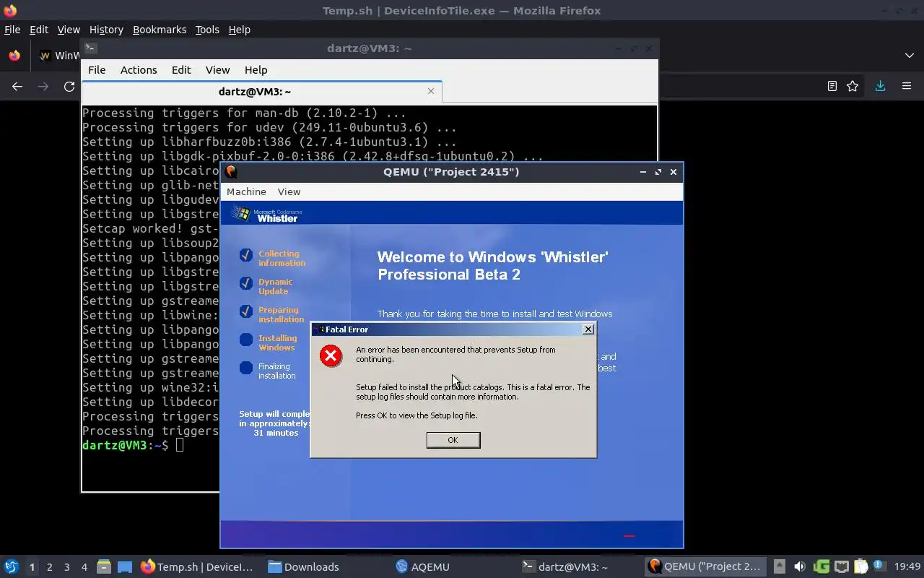Open the terminal's View menu
Viewport: 924px width, 578px height.
pos(217,70)
